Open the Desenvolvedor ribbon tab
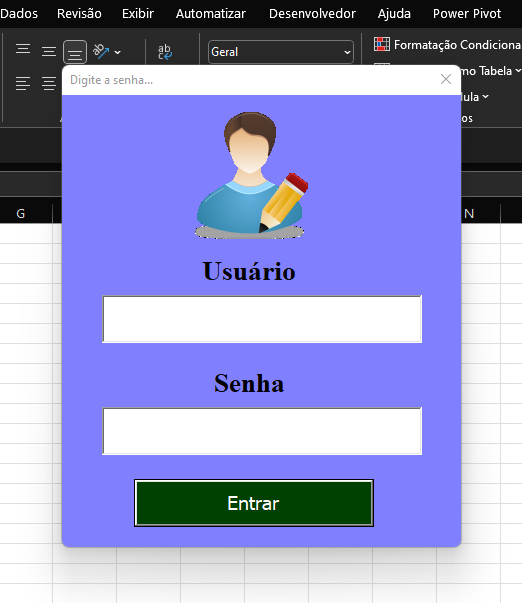 click(x=312, y=14)
